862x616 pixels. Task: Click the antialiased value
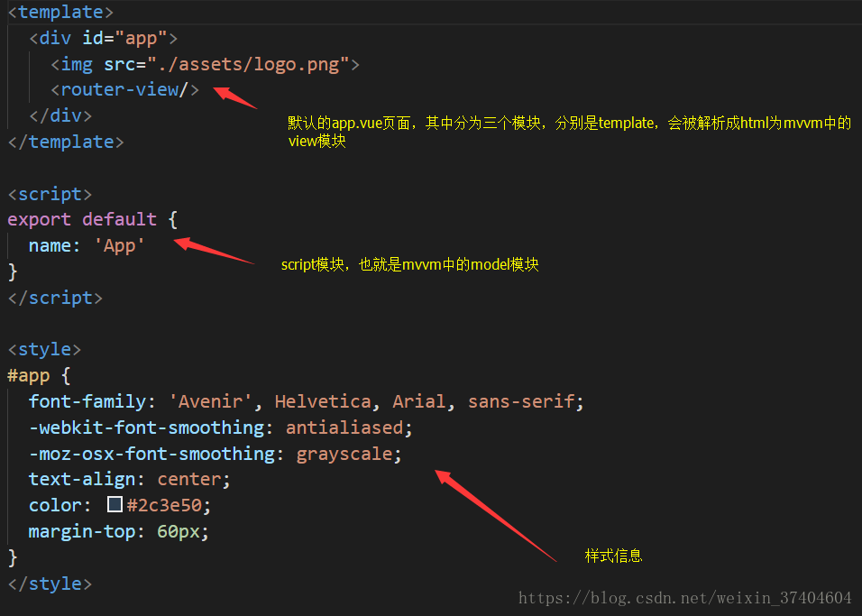344,428
